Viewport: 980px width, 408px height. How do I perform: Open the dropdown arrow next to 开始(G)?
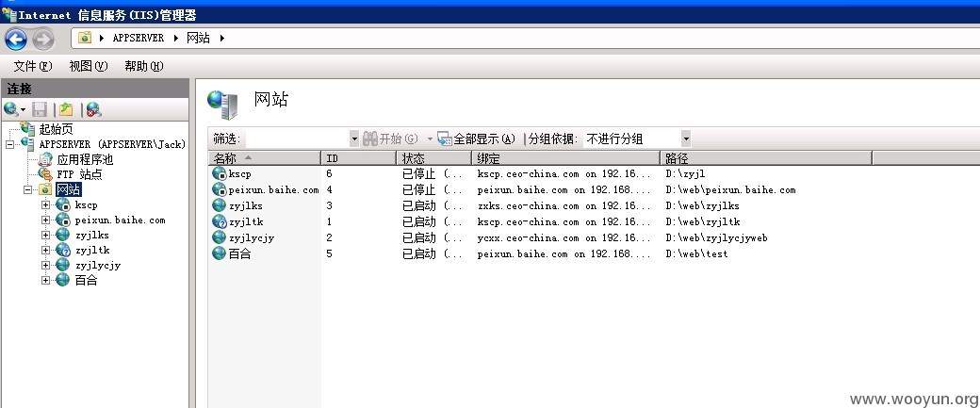coord(430,139)
